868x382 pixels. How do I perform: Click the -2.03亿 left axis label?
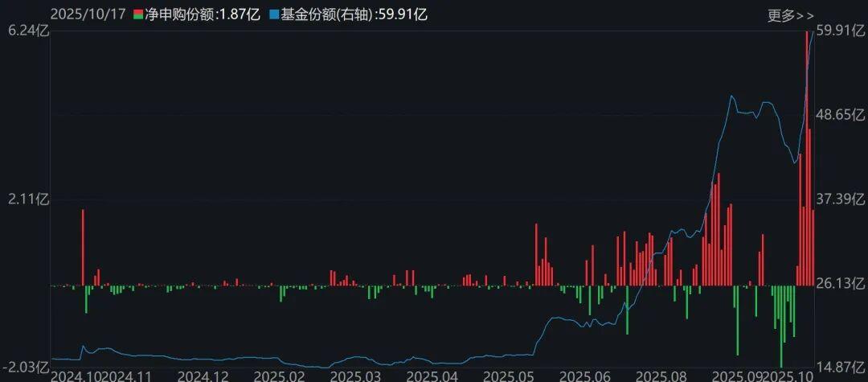[x=25, y=368]
